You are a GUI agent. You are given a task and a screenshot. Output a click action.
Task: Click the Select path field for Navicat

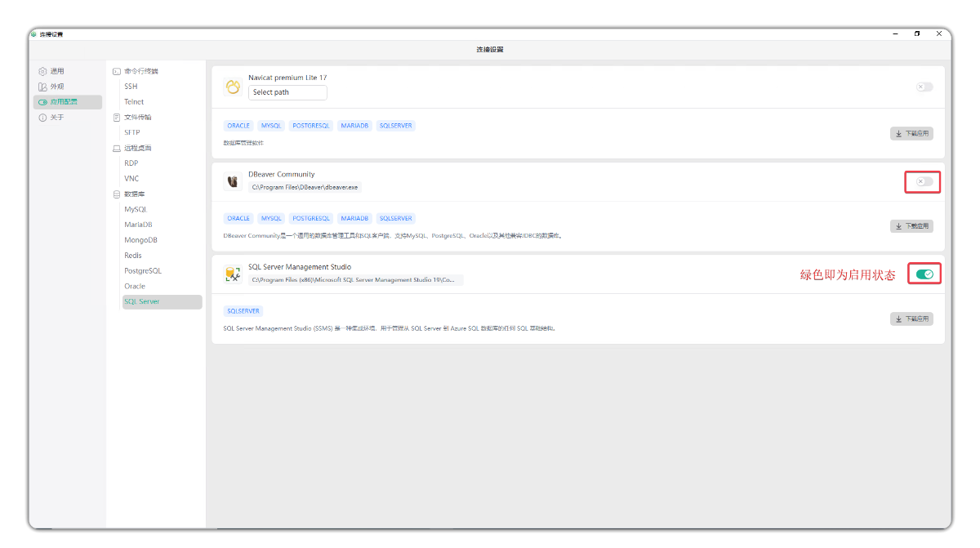pyautogui.click(x=287, y=92)
